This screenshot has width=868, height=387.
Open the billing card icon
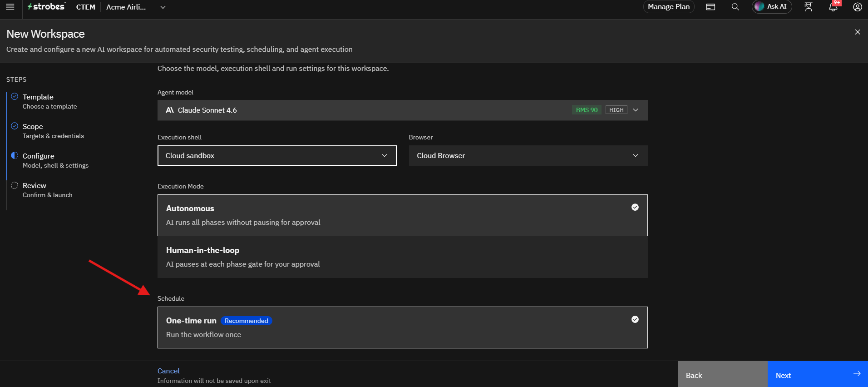[710, 7]
